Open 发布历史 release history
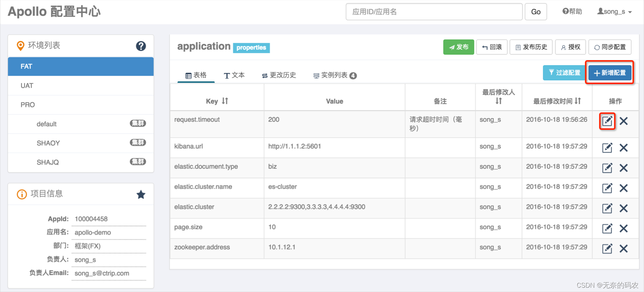 (531, 47)
